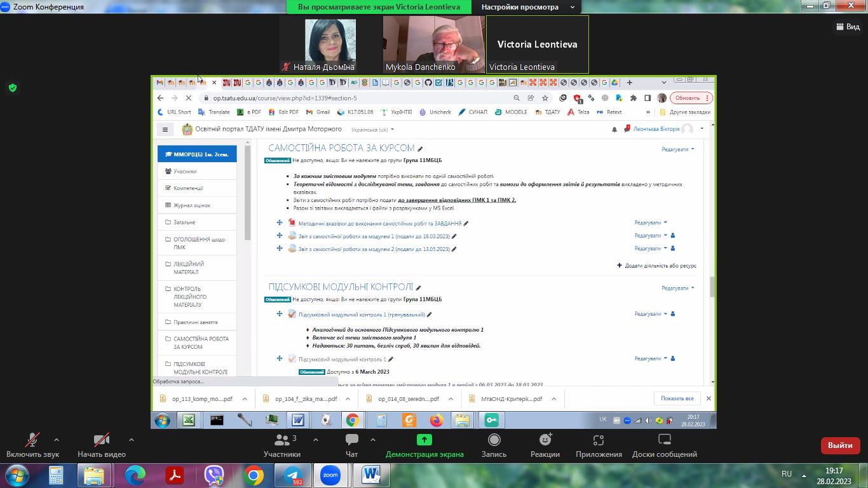868x488 pixels.
Task: Click the Обновить button in shared Chrome
Action: point(691,98)
